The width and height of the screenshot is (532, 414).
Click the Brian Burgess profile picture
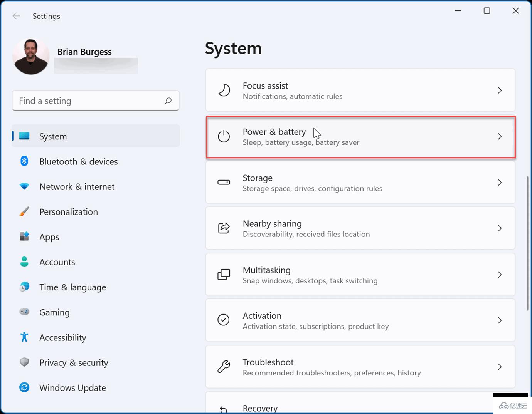(x=31, y=57)
